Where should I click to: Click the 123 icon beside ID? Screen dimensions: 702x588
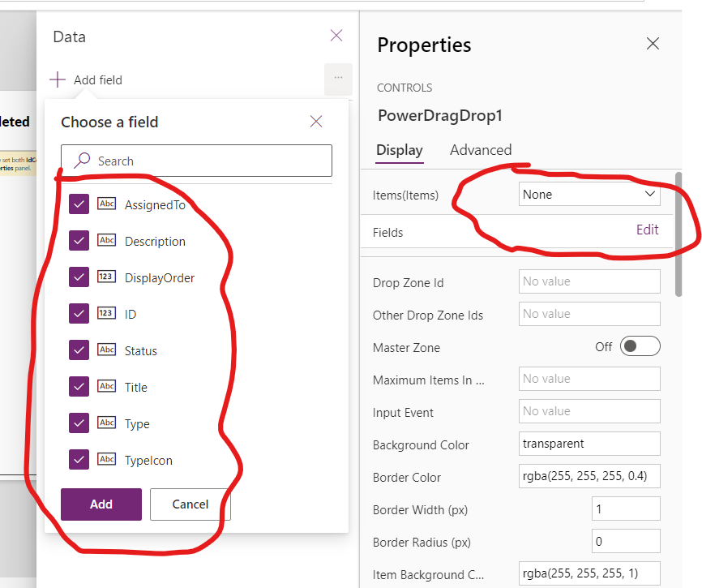(106, 313)
